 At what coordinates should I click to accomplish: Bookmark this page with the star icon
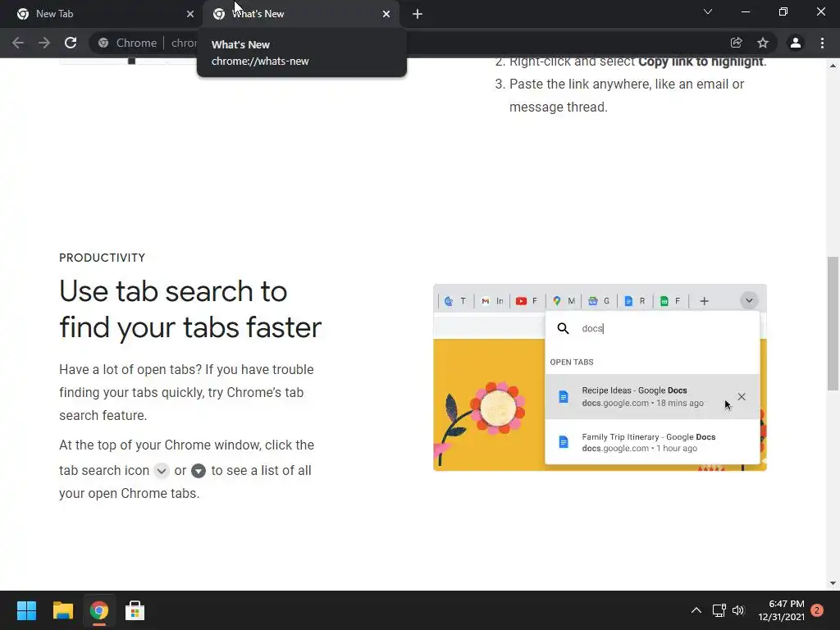[763, 43]
